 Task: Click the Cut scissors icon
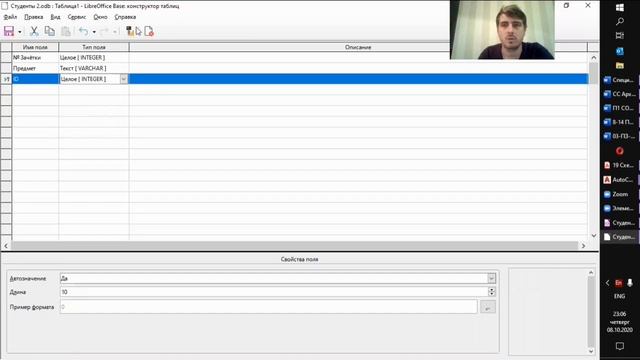point(34,31)
